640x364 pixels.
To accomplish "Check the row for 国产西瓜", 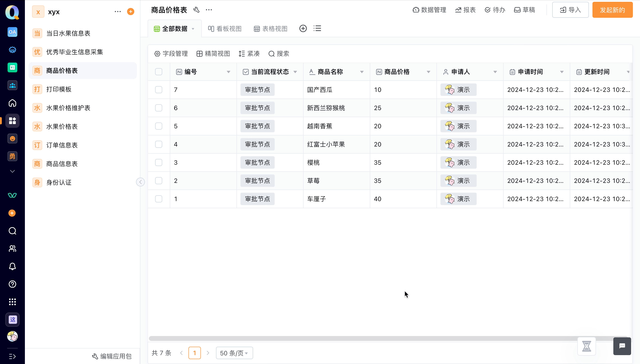I will point(159,90).
